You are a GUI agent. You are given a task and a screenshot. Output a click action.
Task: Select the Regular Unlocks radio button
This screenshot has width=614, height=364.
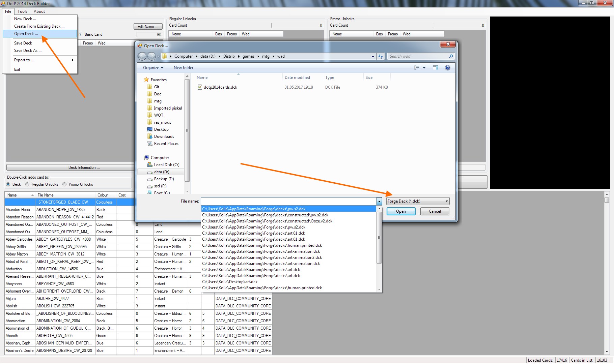coord(28,184)
